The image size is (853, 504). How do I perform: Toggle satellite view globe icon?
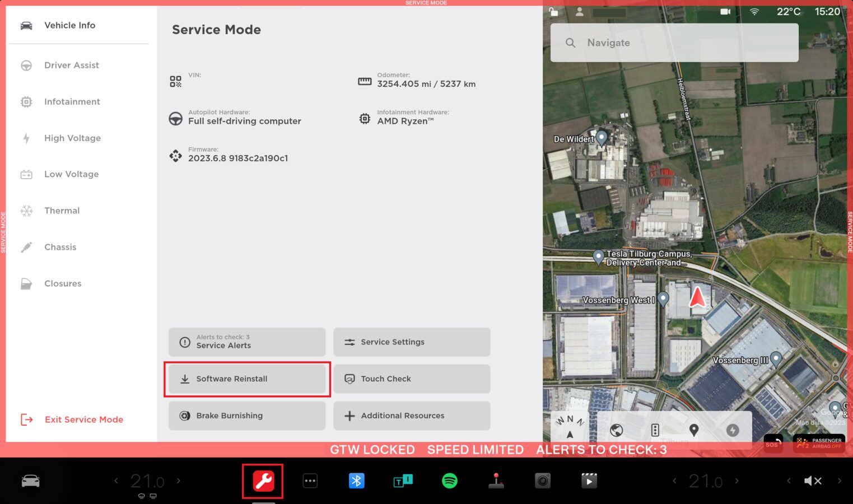tap(616, 430)
